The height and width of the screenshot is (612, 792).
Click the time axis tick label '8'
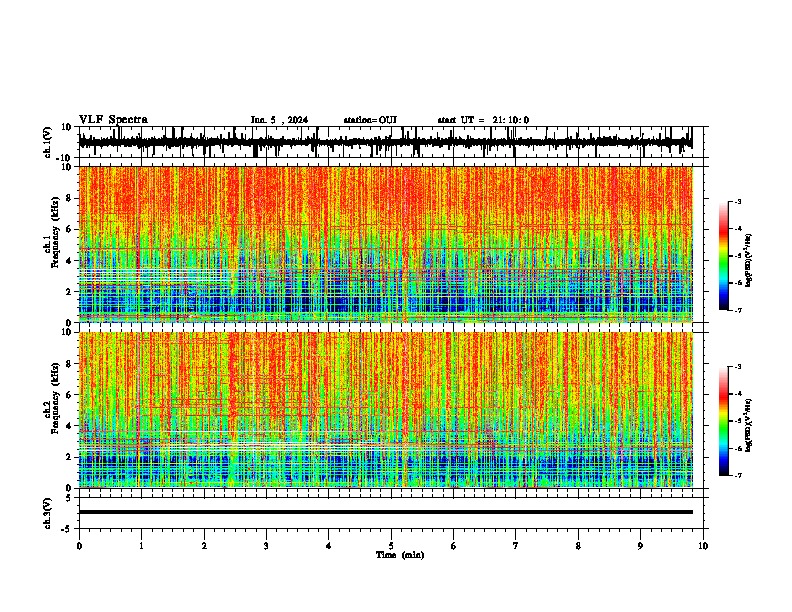click(x=578, y=546)
